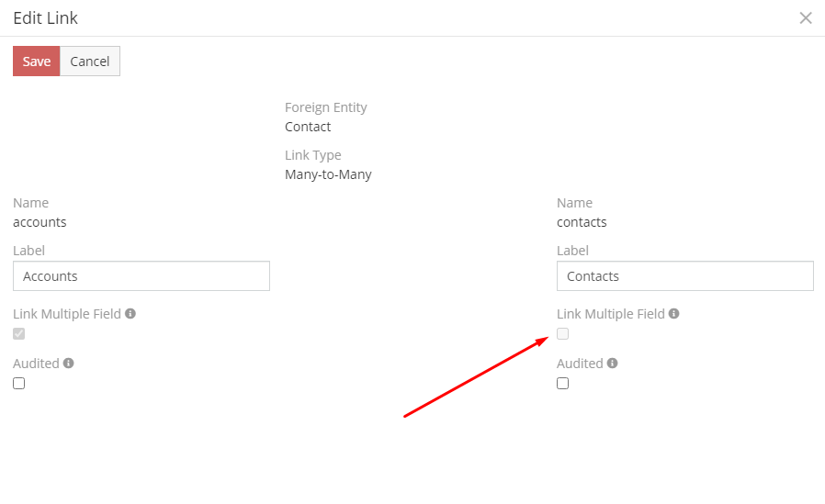The image size is (825, 504).
Task: Click the Link Type value Many-to-Many
Action: (x=328, y=174)
